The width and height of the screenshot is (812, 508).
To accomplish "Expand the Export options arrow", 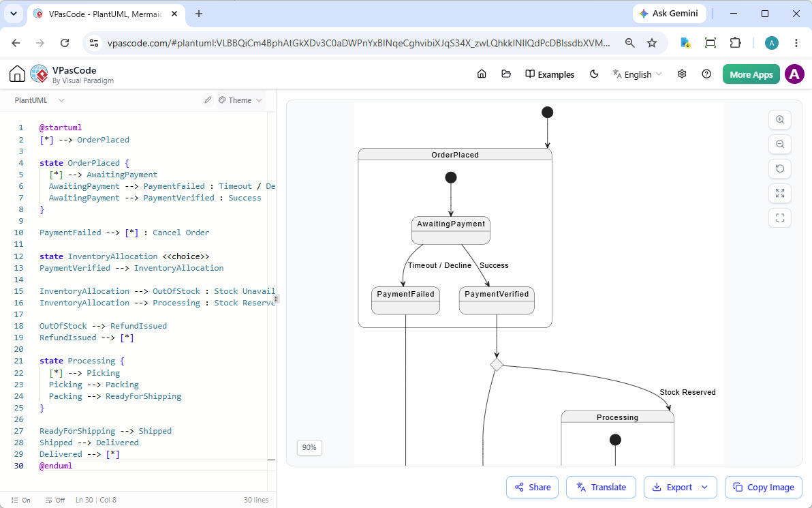I will [704, 488].
